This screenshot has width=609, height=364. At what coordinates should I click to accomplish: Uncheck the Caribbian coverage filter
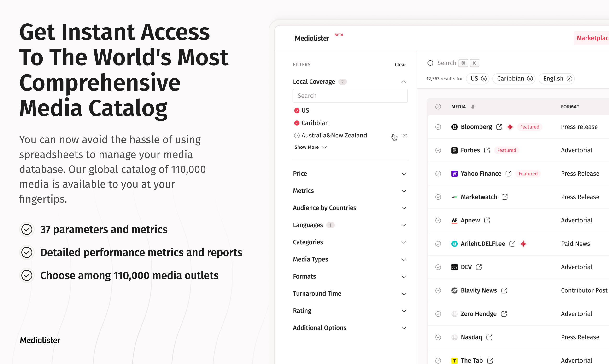click(297, 123)
